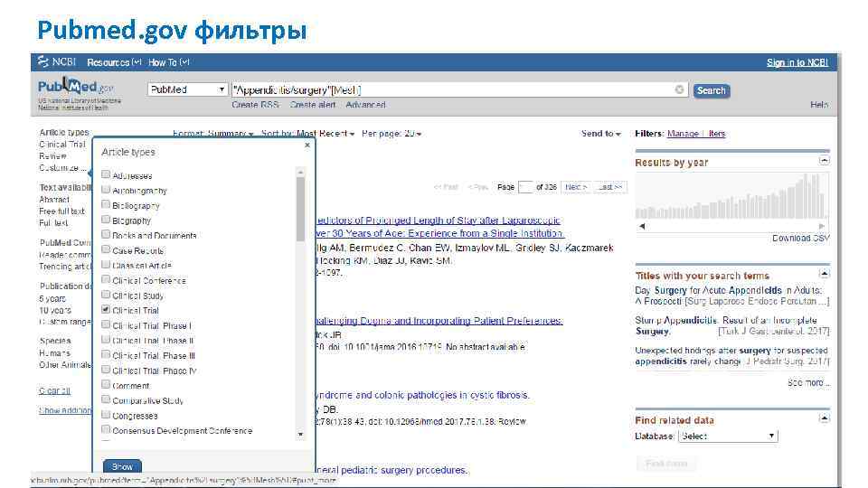Click the Clear all filters link
The width and height of the screenshot is (868, 488).
point(55,390)
